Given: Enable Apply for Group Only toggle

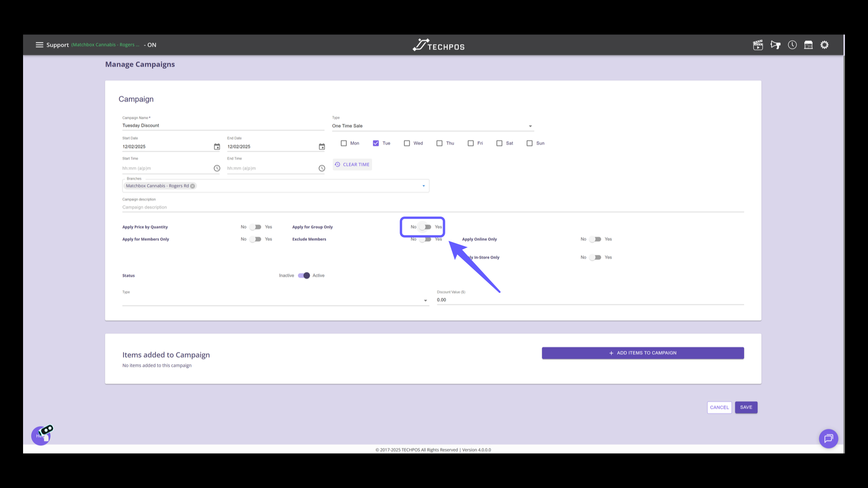Looking at the screenshot, I should pos(425,227).
